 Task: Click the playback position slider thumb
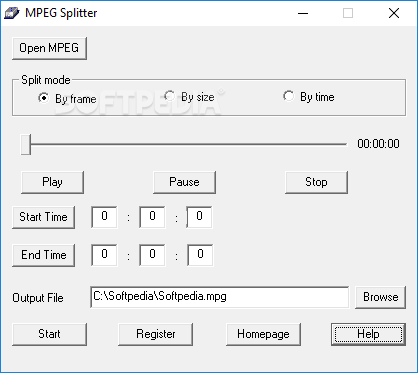click(26, 144)
